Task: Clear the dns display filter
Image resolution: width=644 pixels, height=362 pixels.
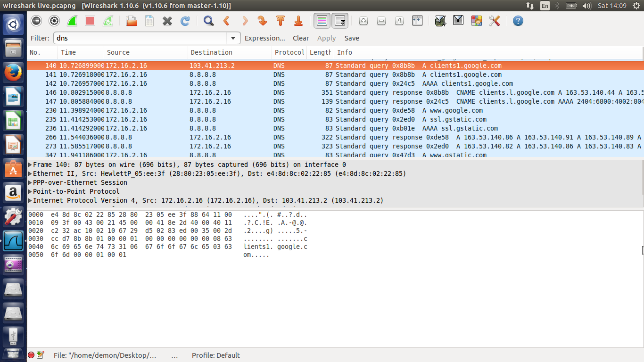Action: coord(301,38)
